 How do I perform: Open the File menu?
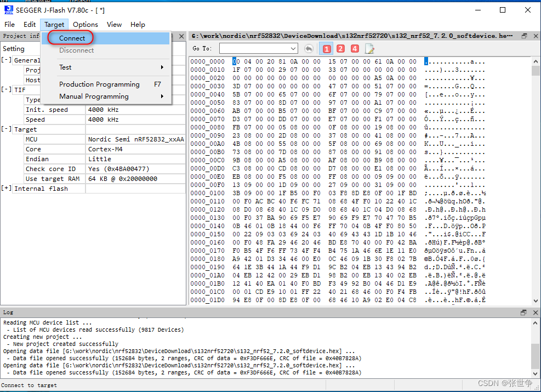(x=9, y=25)
